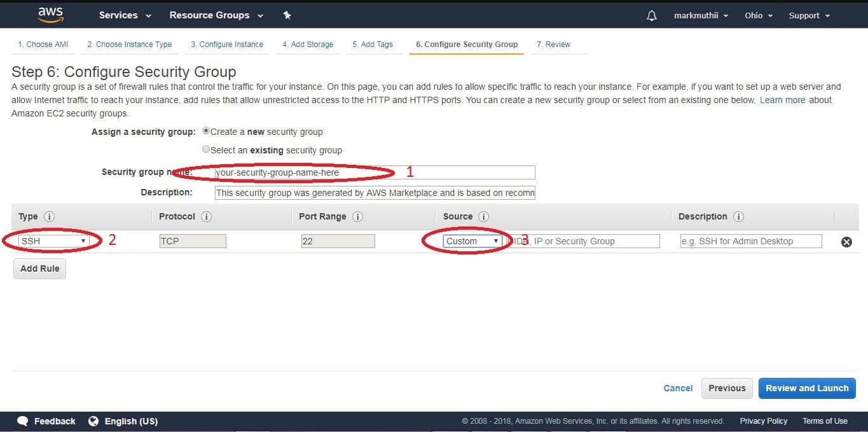This screenshot has height=432, width=868.
Task: Click the Feedback speech bubble icon
Action: tap(23, 421)
